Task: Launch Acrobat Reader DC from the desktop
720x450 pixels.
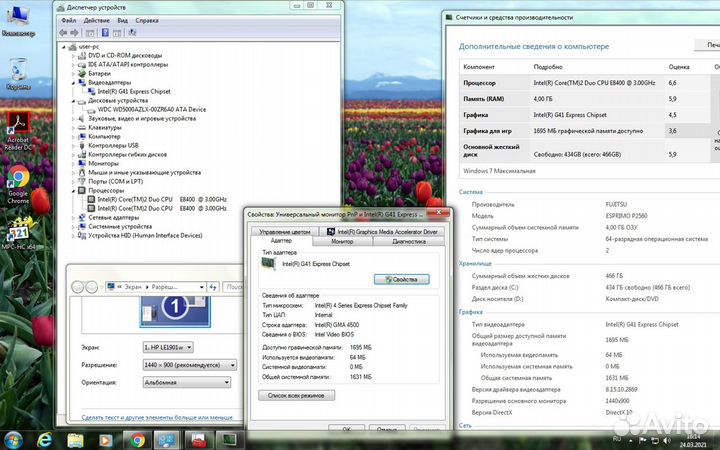Action: click(18, 131)
